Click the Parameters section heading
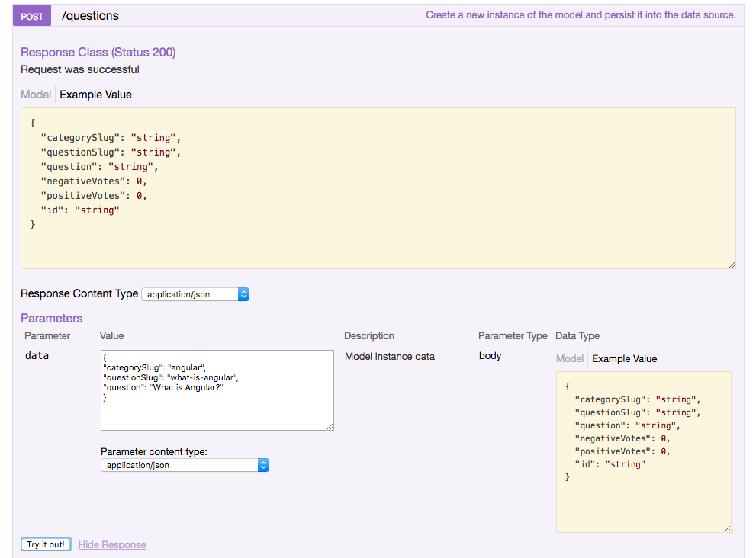The width and height of the screenshot is (756, 558). pyautogui.click(x=52, y=318)
